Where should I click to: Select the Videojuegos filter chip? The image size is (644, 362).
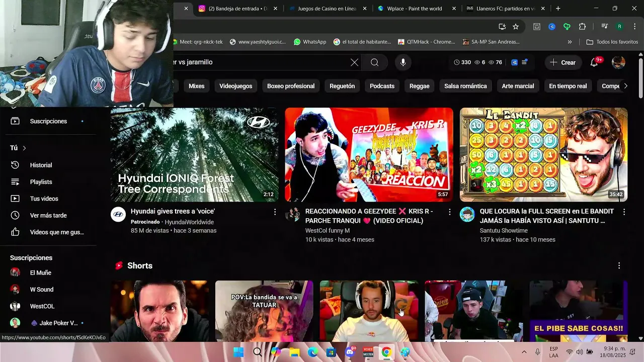[235, 86]
